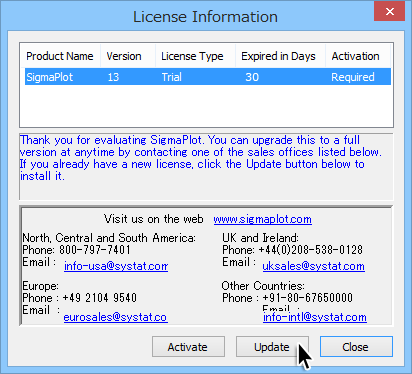The image size is (412, 374).
Task: Select the SigmaPlot product row
Action: (x=208, y=77)
